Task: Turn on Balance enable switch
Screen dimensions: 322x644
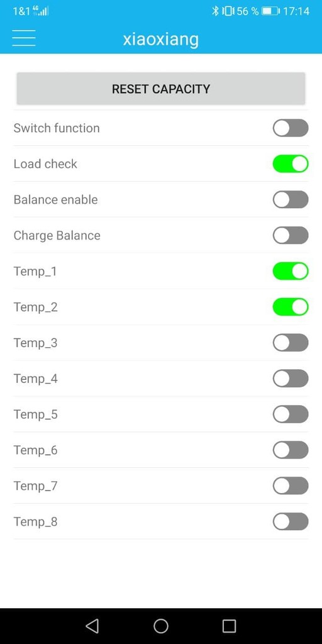Action: pos(291,199)
